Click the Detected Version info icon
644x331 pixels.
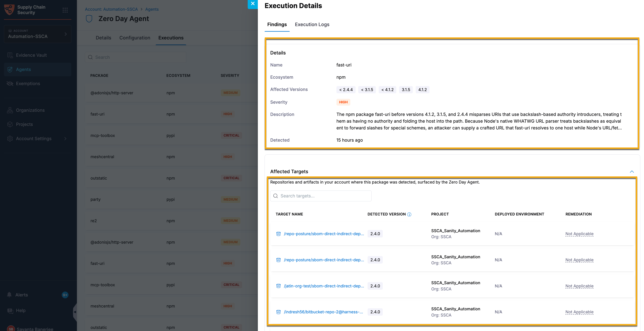click(x=409, y=214)
